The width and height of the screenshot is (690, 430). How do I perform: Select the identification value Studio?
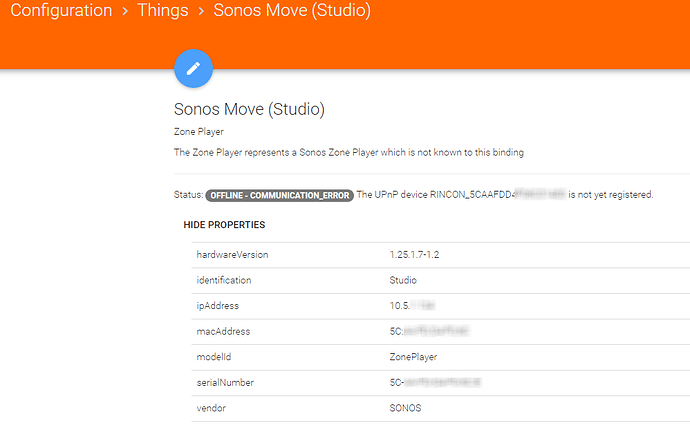(403, 280)
